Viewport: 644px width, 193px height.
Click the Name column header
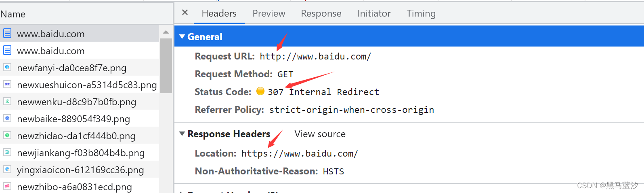13,14
